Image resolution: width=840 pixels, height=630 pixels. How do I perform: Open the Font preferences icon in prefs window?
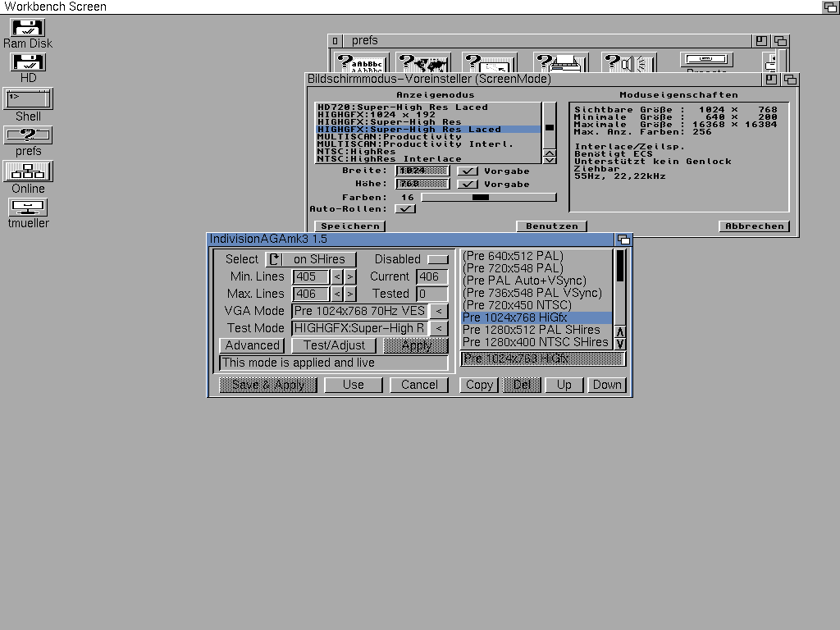pyautogui.click(x=362, y=63)
